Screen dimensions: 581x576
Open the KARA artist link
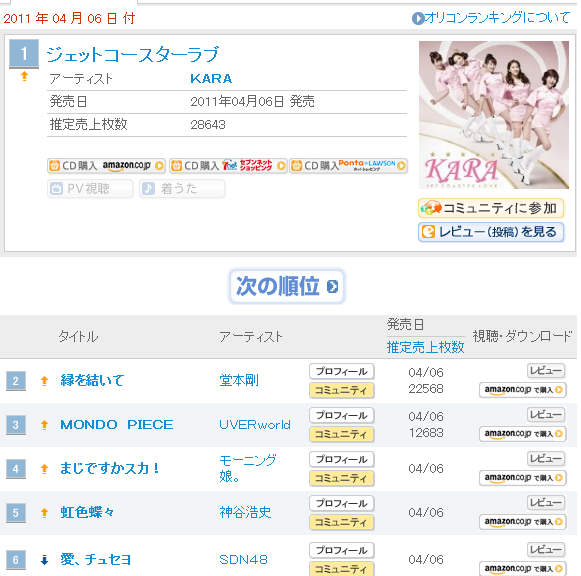(x=211, y=79)
